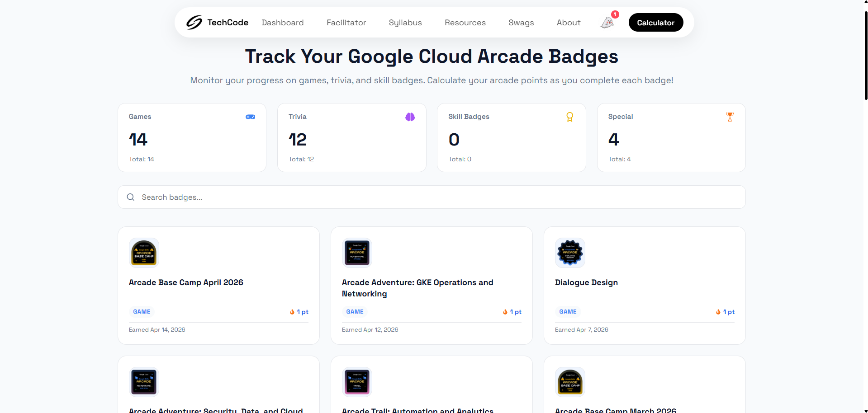Open the Syllabus page
The width and height of the screenshot is (868, 413).
pos(405,22)
